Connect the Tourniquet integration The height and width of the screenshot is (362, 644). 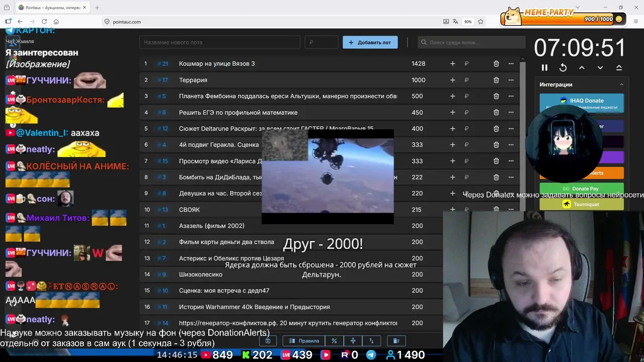coord(582,204)
